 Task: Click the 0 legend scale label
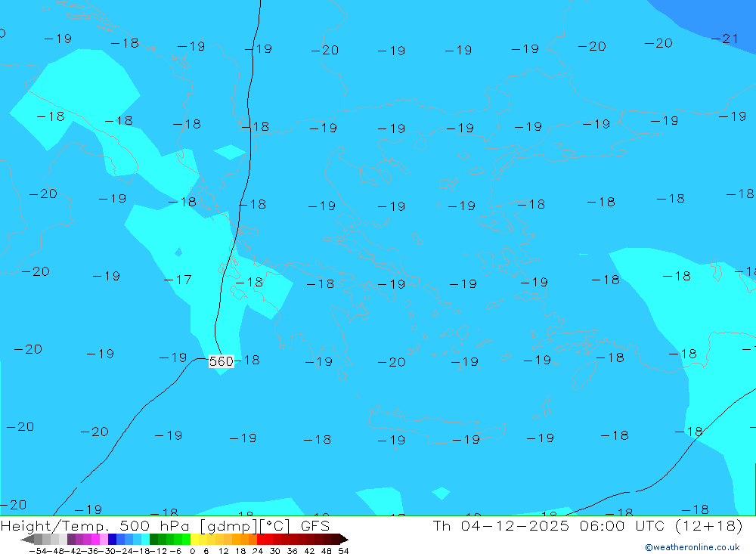coord(192,551)
